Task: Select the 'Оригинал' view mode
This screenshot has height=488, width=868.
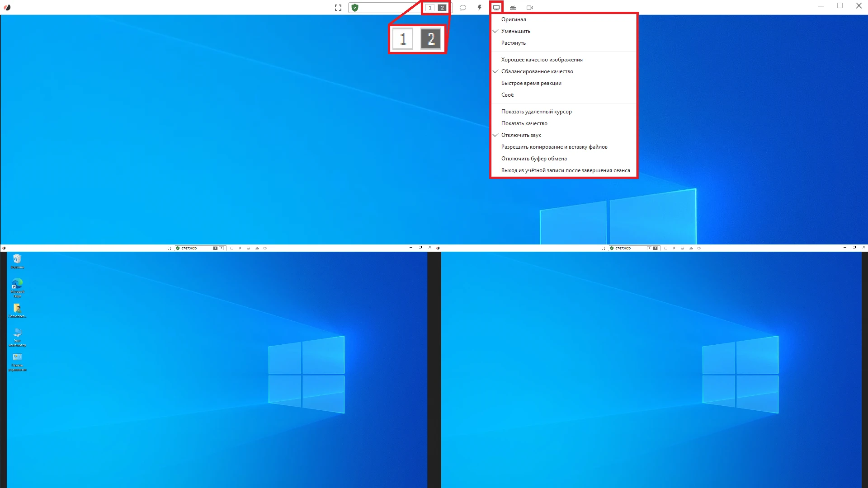Action: coord(514,19)
